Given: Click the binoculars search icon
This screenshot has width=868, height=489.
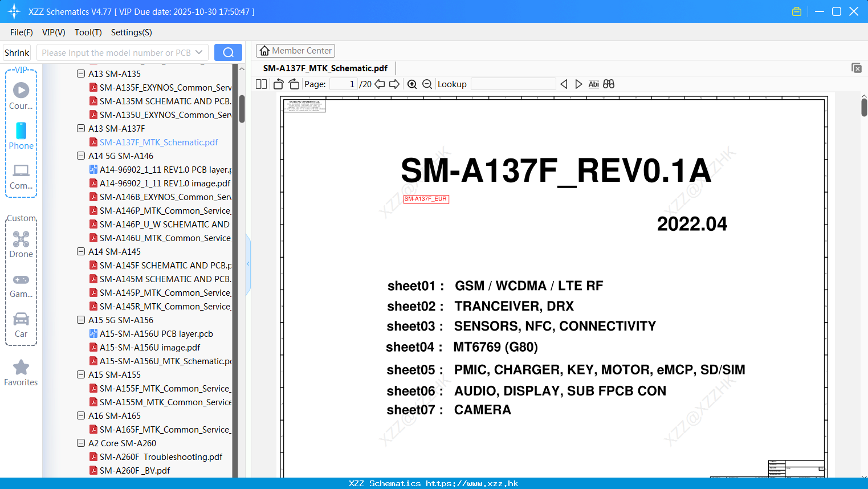Looking at the screenshot, I should [609, 84].
